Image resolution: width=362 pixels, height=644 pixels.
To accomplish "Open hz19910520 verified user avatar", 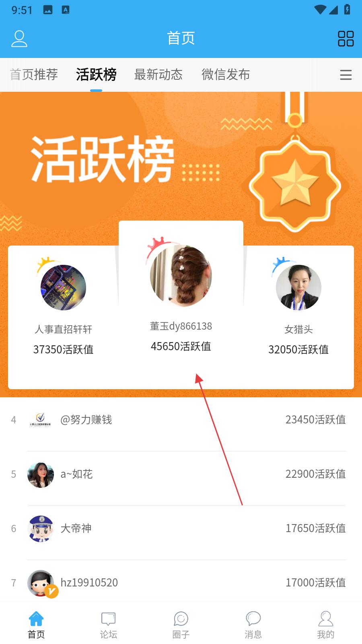I will point(41,583).
